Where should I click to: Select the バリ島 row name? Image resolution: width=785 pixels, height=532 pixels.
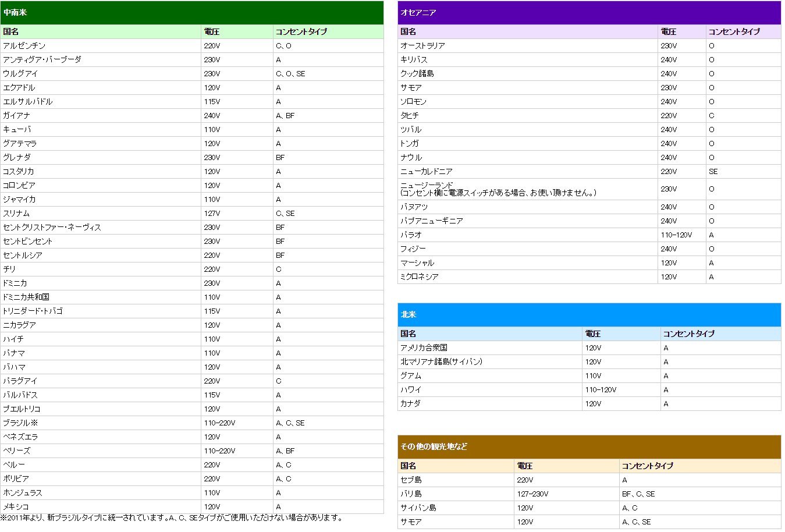411,494
